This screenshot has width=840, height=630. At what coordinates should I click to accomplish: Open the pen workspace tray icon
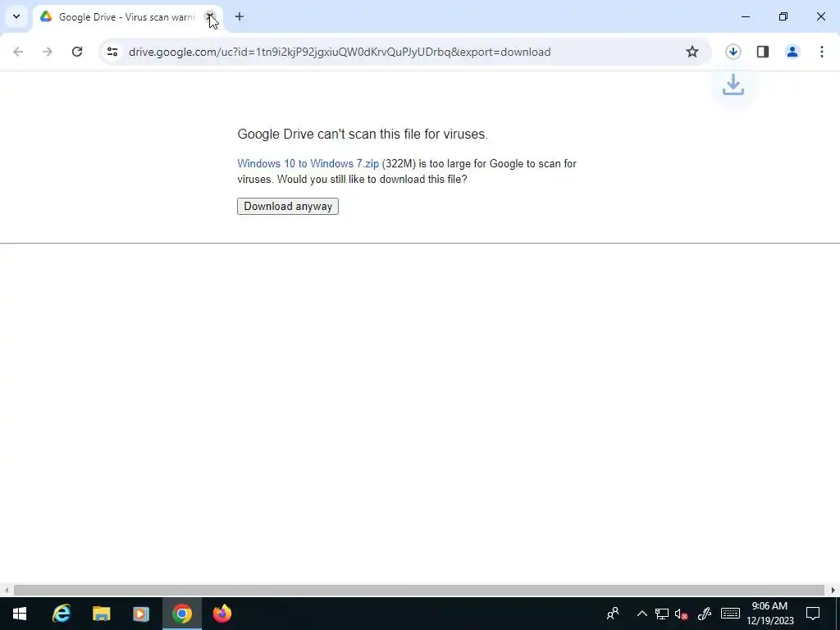tap(705, 614)
